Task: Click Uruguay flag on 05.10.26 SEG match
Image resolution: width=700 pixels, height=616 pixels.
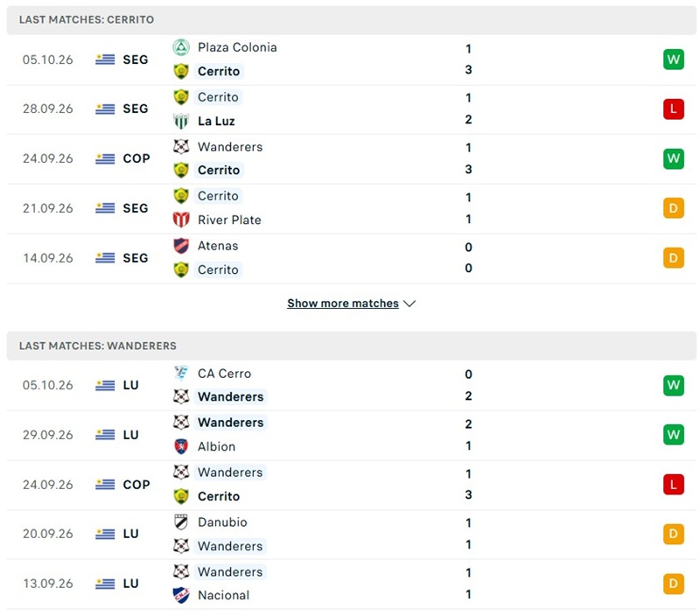Action: click(x=105, y=59)
